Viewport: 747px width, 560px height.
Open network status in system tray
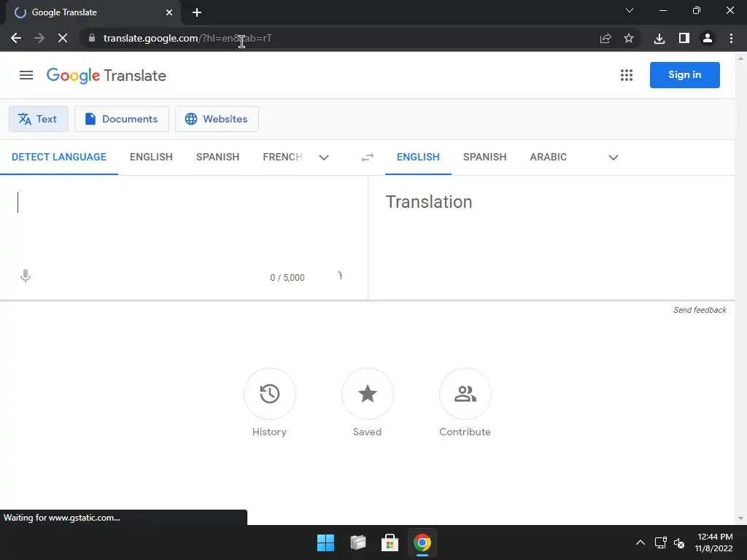pyautogui.click(x=660, y=542)
